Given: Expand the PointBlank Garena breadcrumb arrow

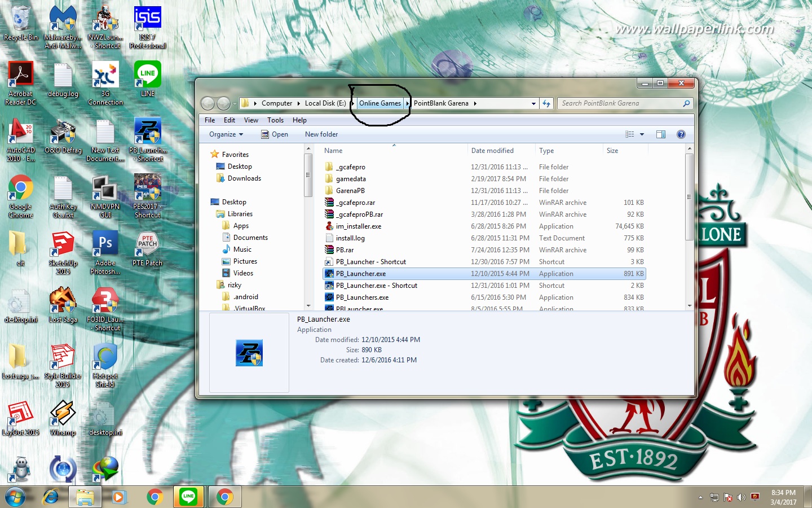Looking at the screenshot, I should 475,103.
